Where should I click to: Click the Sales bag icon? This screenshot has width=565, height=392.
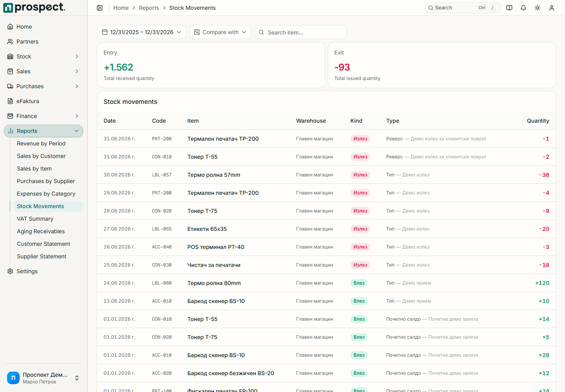(10, 71)
